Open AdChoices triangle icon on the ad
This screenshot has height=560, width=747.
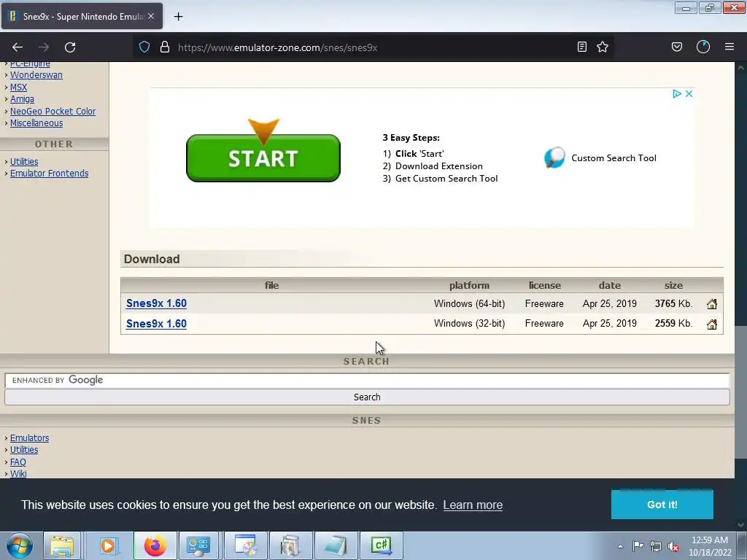[676, 94]
